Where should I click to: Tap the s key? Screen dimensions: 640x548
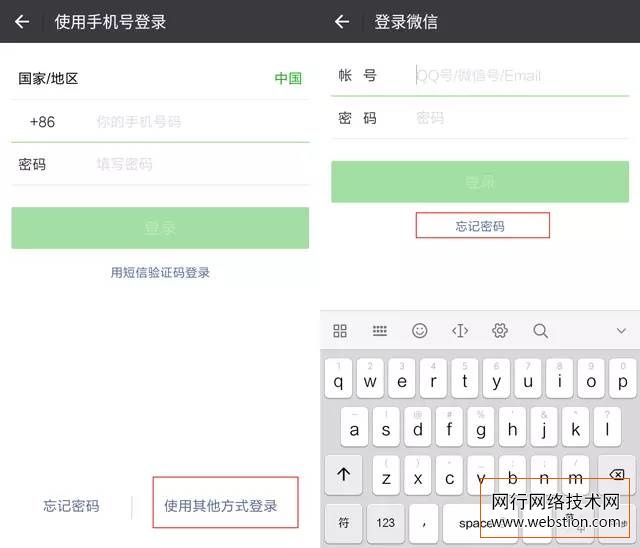click(386, 427)
